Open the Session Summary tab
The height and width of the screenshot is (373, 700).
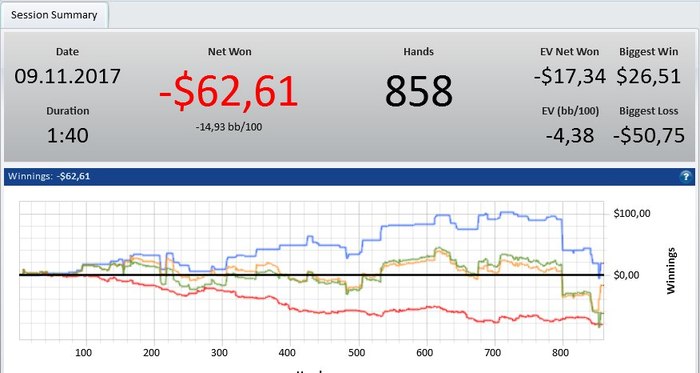point(54,15)
